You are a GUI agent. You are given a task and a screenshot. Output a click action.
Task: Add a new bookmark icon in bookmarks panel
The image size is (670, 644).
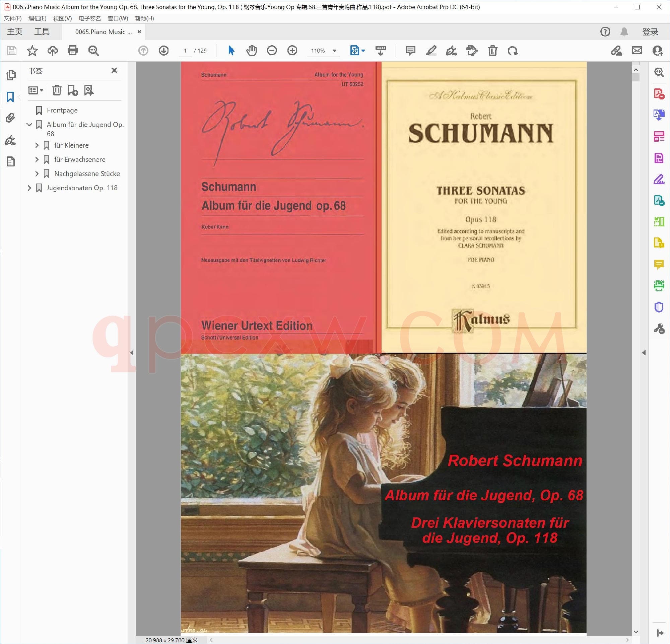72,90
